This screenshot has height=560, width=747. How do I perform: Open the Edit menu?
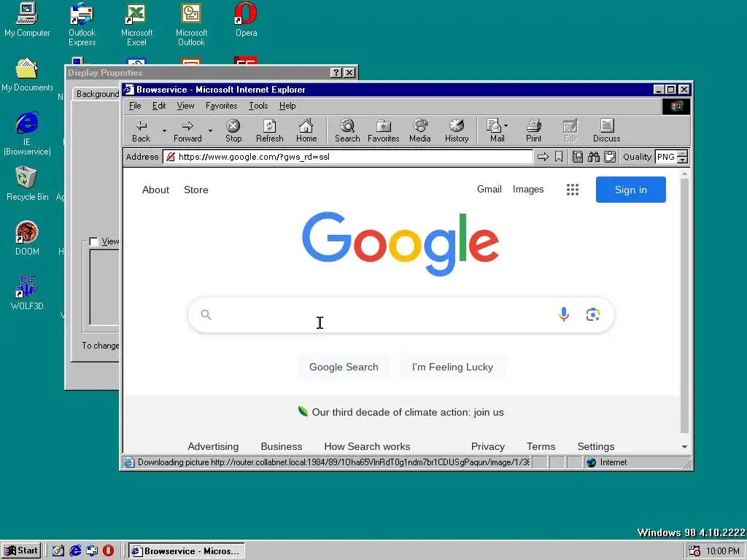point(158,106)
